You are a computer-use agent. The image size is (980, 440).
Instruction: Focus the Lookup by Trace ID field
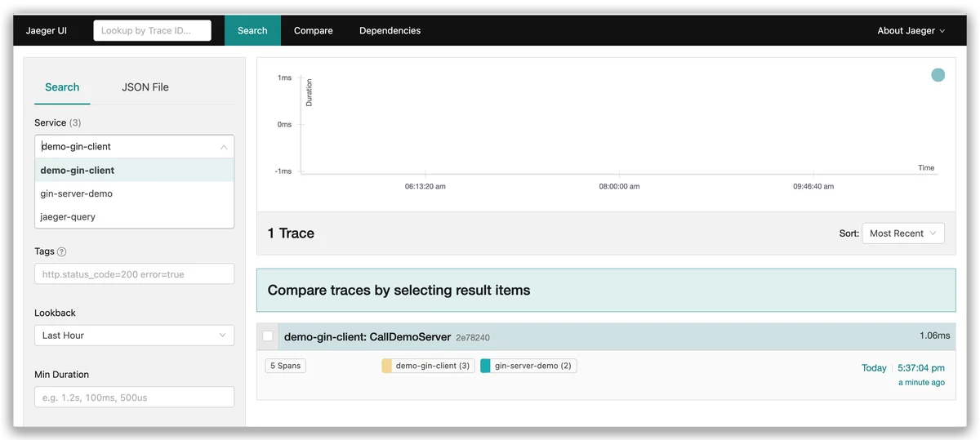pyautogui.click(x=153, y=30)
